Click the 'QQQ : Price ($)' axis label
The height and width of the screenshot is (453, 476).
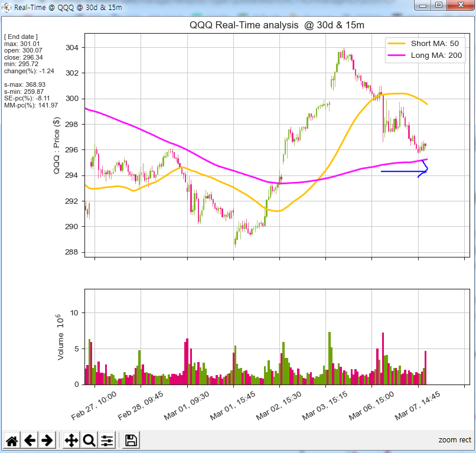click(57, 145)
